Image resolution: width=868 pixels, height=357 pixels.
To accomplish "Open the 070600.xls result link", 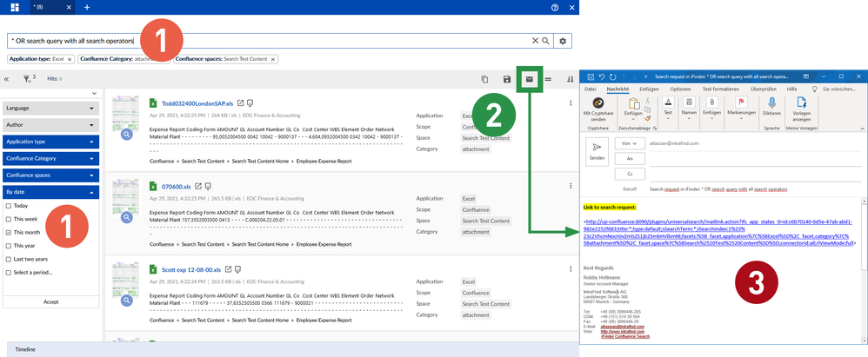I will [x=177, y=186].
